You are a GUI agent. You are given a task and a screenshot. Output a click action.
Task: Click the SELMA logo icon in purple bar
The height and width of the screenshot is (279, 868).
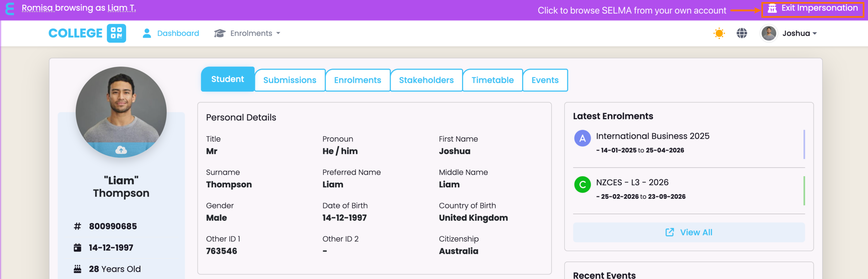point(10,9)
